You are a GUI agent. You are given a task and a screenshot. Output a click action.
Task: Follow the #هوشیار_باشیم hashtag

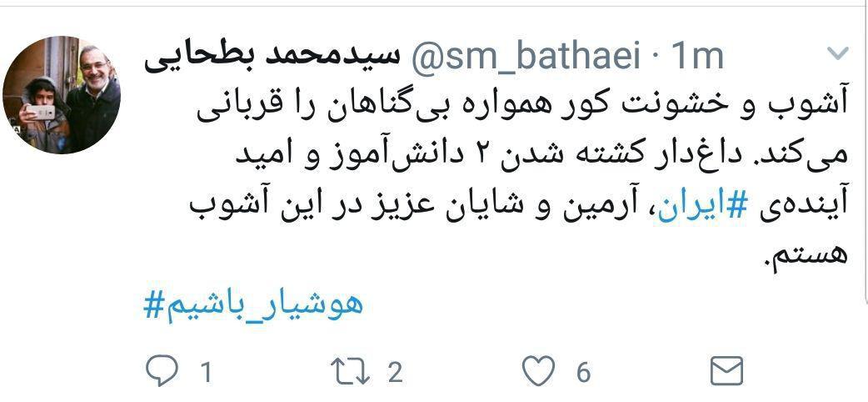point(253,304)
